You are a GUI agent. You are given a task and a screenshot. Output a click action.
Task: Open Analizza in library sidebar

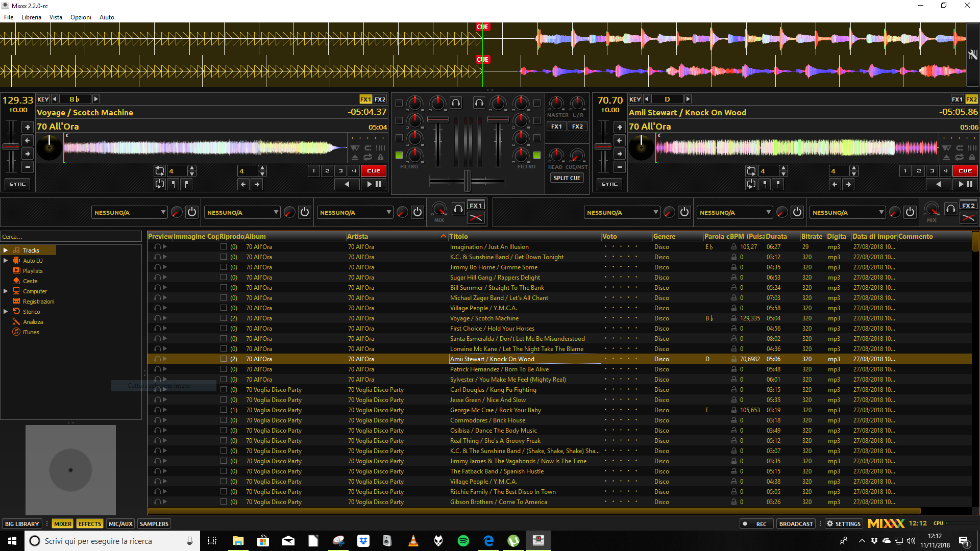[33, 322]
